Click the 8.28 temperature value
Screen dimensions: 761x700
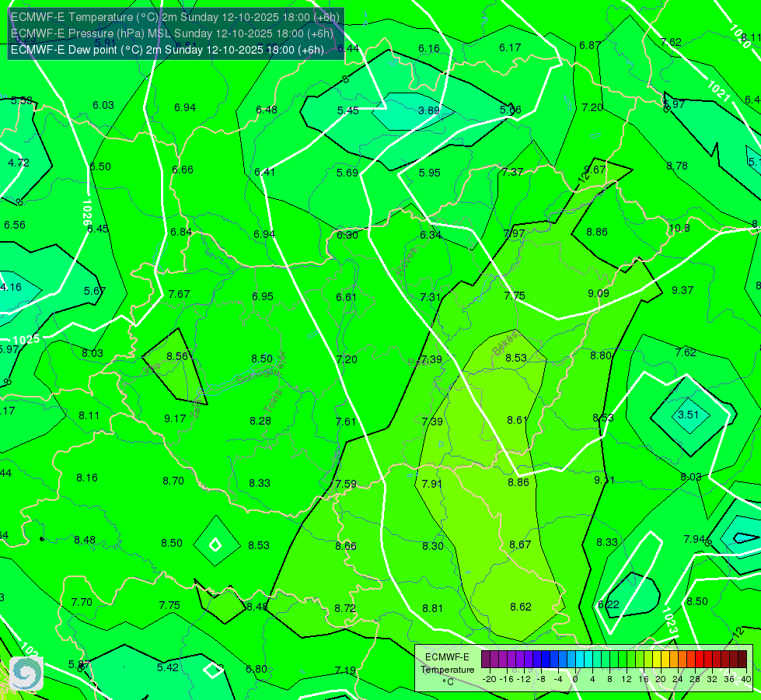260,421
